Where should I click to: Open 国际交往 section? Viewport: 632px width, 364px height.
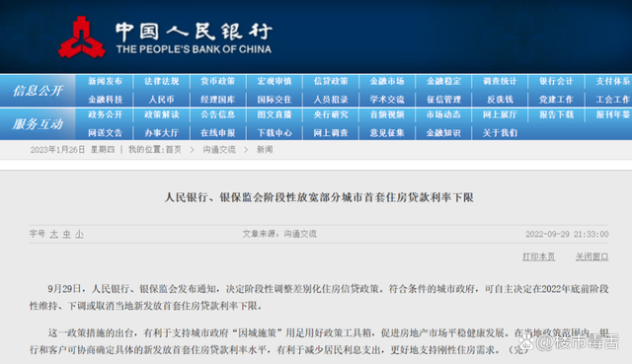pos(275,100)
